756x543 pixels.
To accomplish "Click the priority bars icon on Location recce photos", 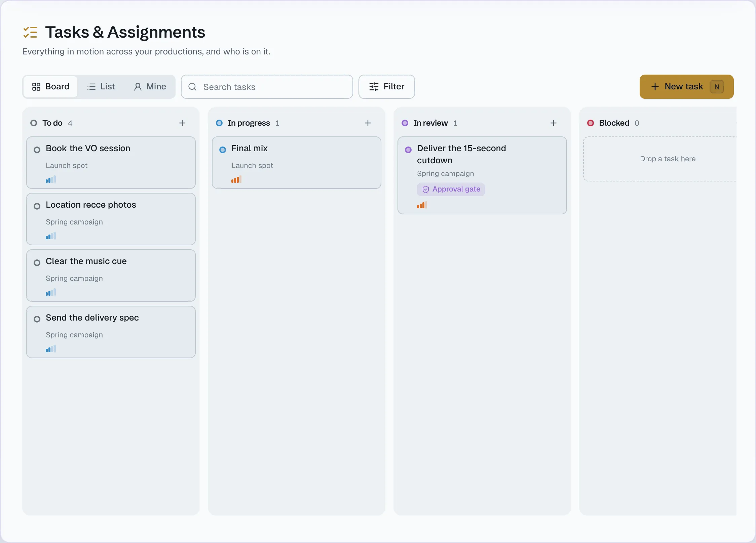I will coord(51,236).
